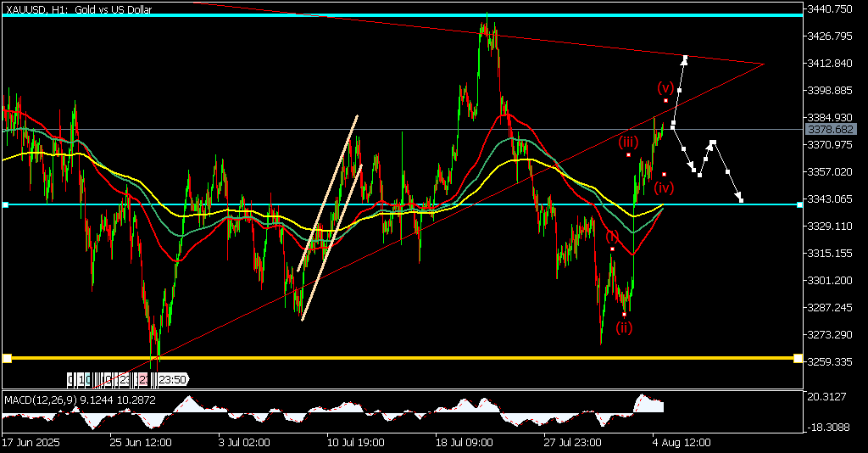Select the wave (i) label

(x=612, y=237)
